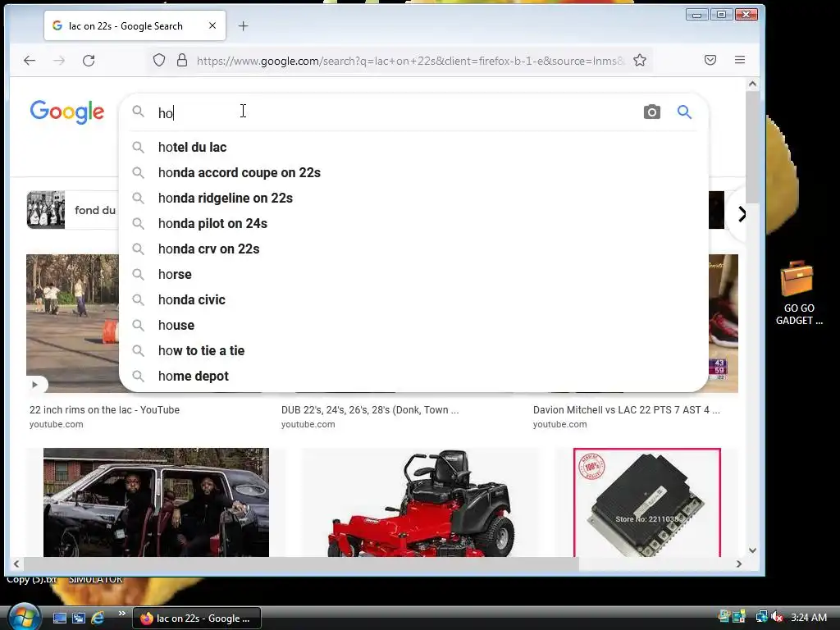Screen dimensions: 840x630
Task: Click the vertical scrollbar up arrow
Action: (753, 84)
